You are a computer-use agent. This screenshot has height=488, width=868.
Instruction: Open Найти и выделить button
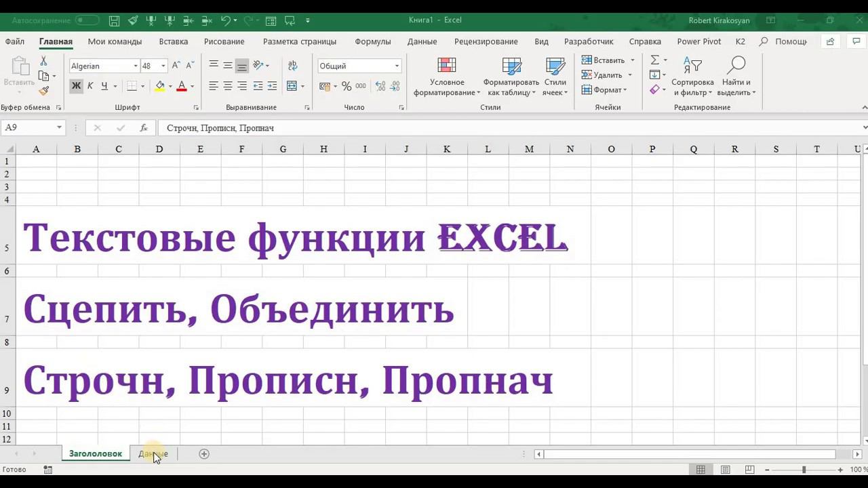click(x=736, y=77)
